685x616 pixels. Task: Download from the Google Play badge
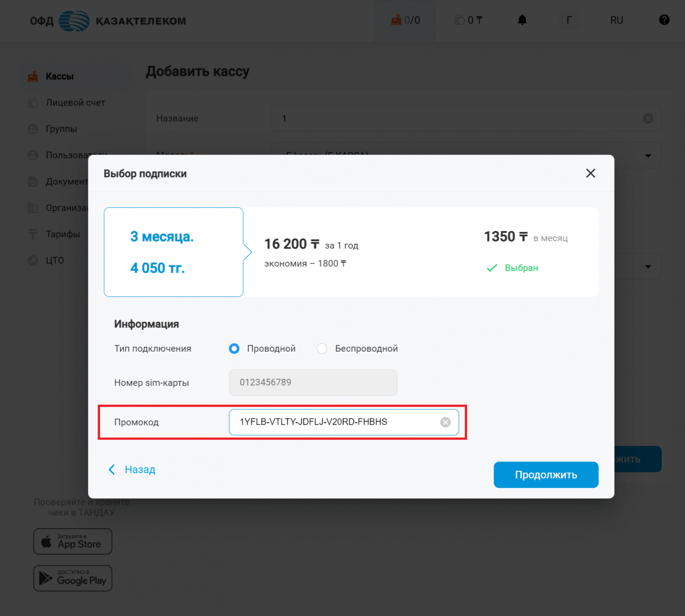(73, 579)
